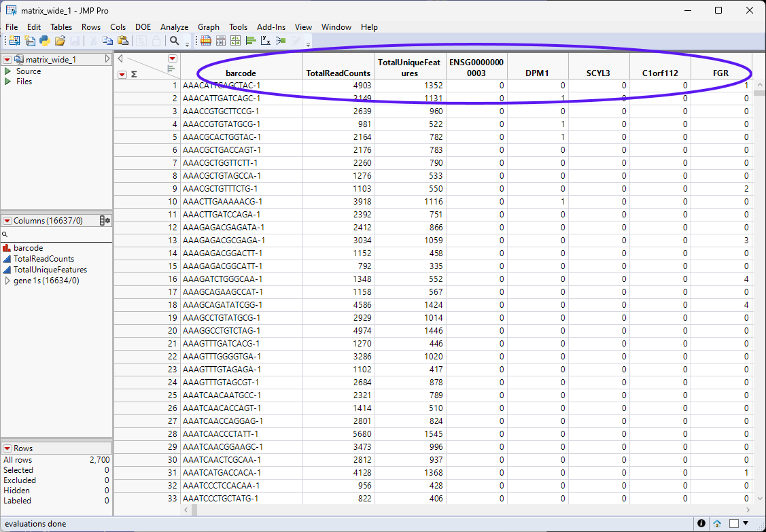Screen dimensions: 766x532
Task: Run the Source table script
Action: click(7, 71)
